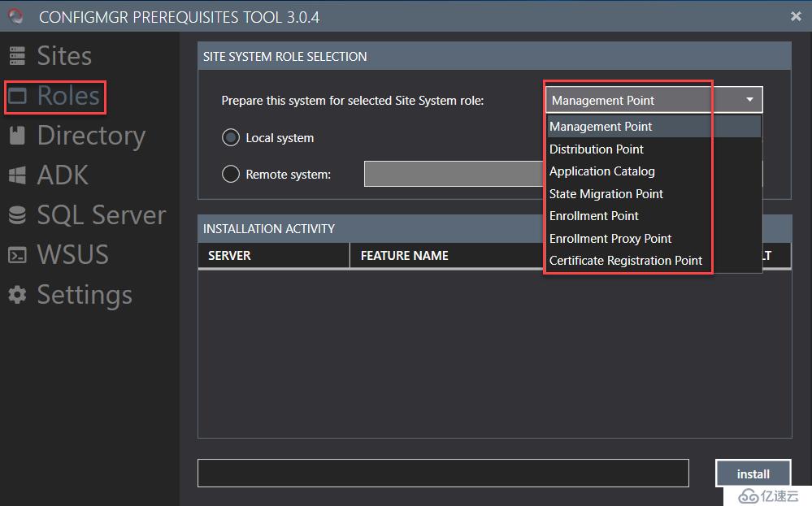Pick Enrollment Proxy Point option
This screenshot has height=506, width=812.
[654, 238]
